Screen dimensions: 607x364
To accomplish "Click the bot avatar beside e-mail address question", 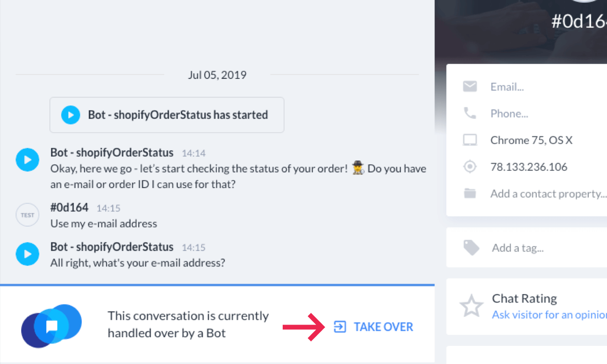I will [x=28, y=253].
